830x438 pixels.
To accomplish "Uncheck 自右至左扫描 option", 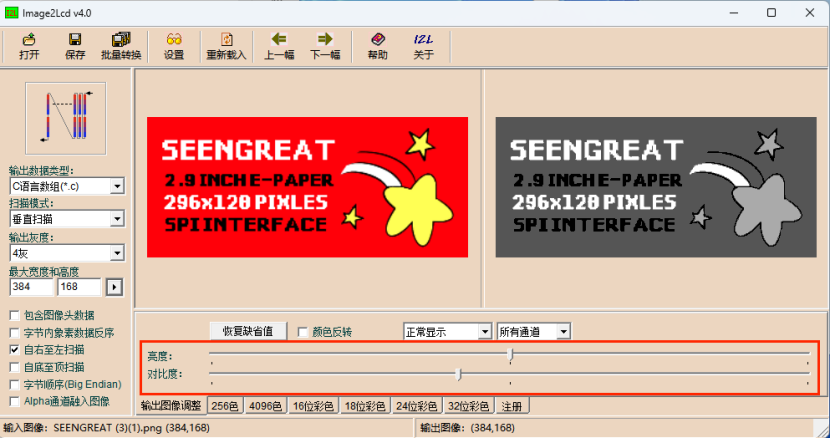I will (x=14, y=350).
